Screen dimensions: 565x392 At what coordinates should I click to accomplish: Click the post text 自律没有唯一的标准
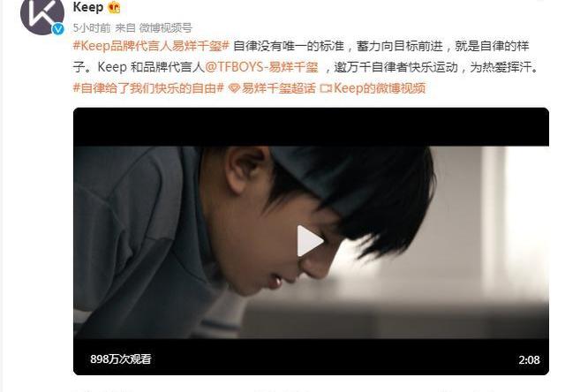point(289,46)
